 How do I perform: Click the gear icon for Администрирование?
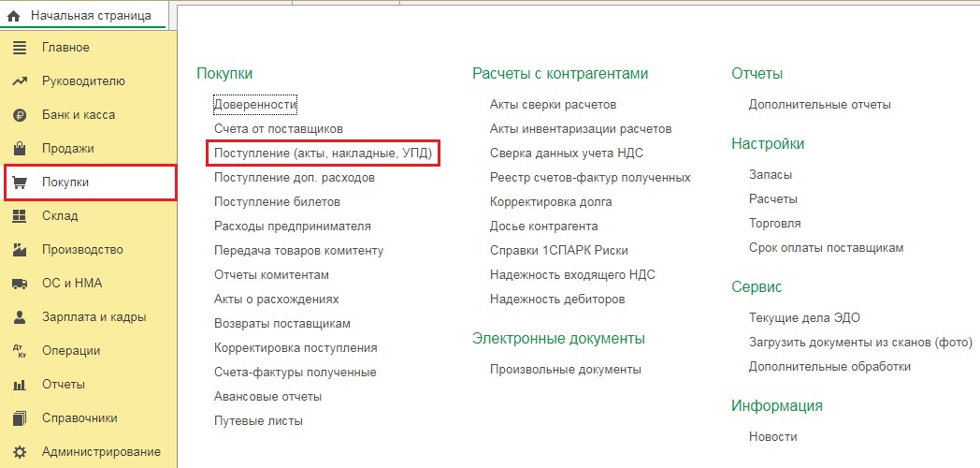pos(20,452)
